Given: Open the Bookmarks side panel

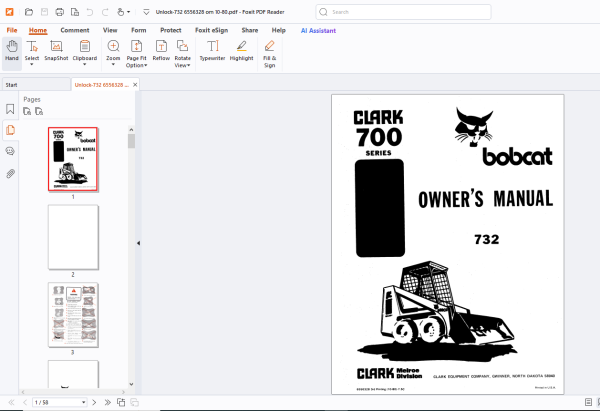Looking at the screenshot, I should [x=10, y=109].
